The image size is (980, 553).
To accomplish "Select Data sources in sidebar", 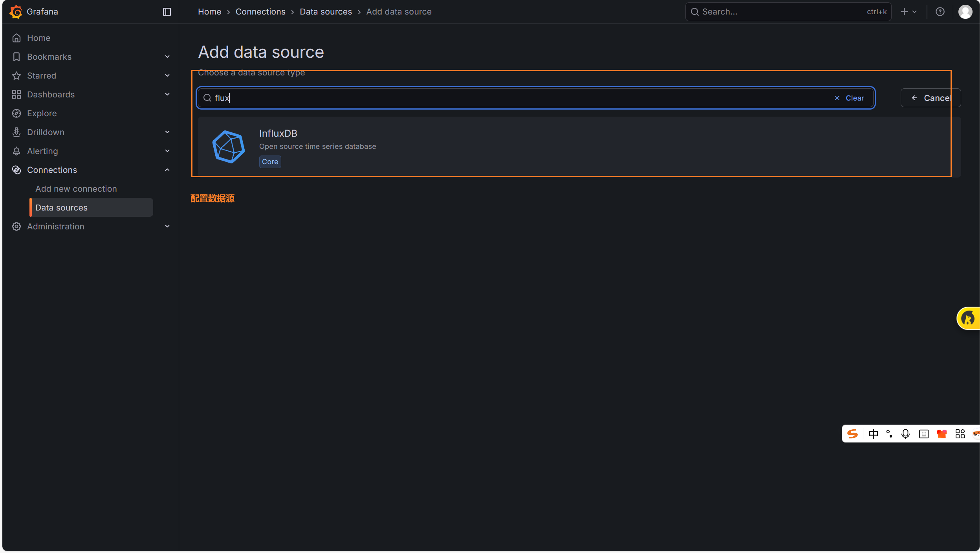I will (62, 208).
